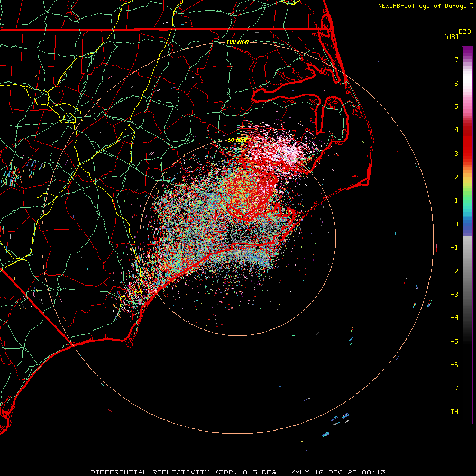Click the '10 DEC 25 00:13' timestamp
Viewport: 476px width, 476px height.
[x=350, y=472]
